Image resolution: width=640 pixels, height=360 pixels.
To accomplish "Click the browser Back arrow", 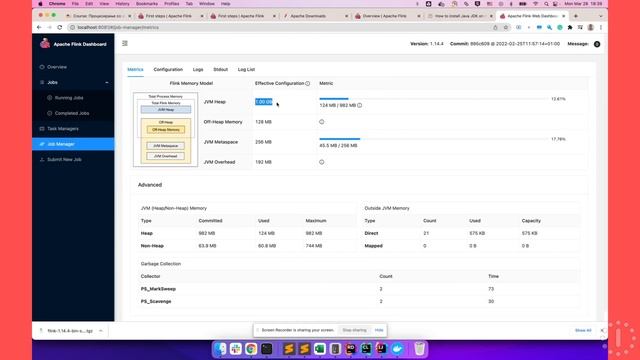I will (39, 27).
